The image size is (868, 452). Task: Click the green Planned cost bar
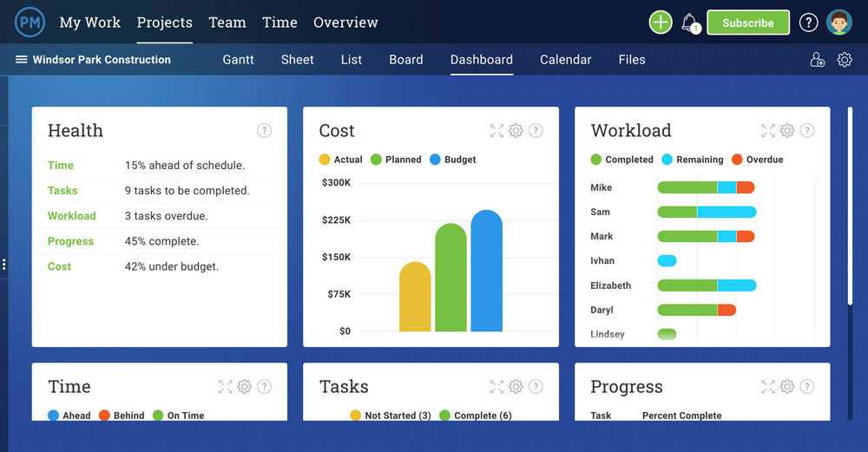coord(450,278)
